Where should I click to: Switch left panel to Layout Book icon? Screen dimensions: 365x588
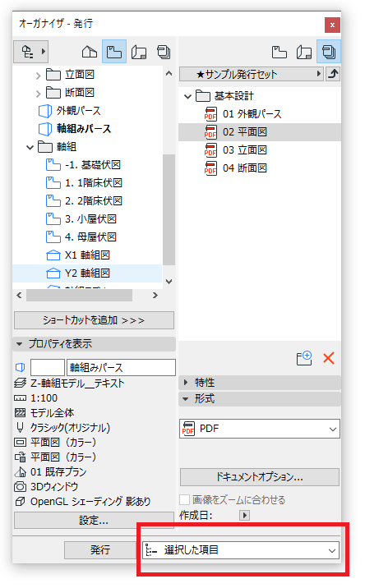[x=139, y=52]
